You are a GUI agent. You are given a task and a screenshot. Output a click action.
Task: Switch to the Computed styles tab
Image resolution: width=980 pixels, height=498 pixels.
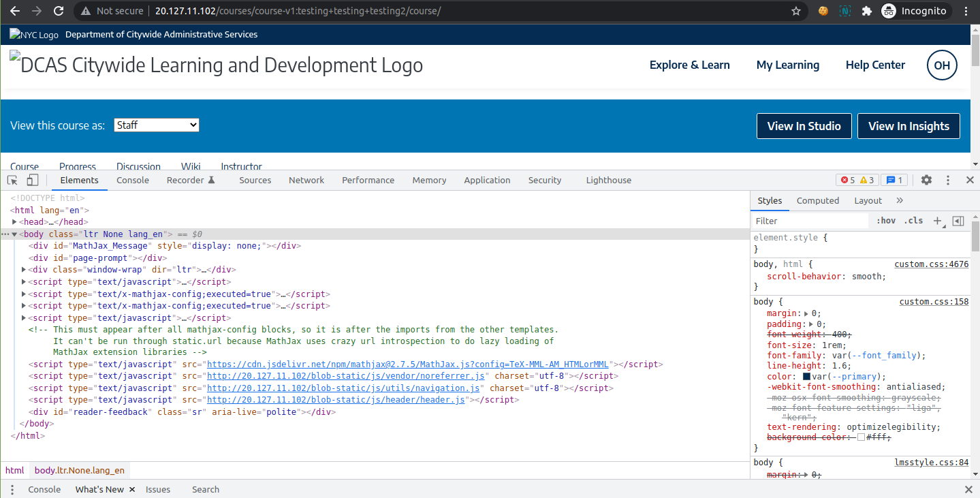point(818,200)
